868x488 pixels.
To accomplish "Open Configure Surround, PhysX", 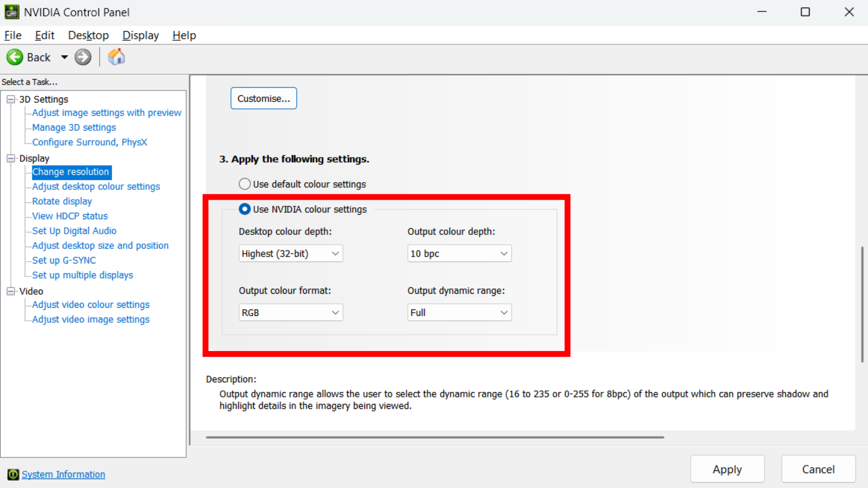I will pyautogui.click(x=90, y=142).
